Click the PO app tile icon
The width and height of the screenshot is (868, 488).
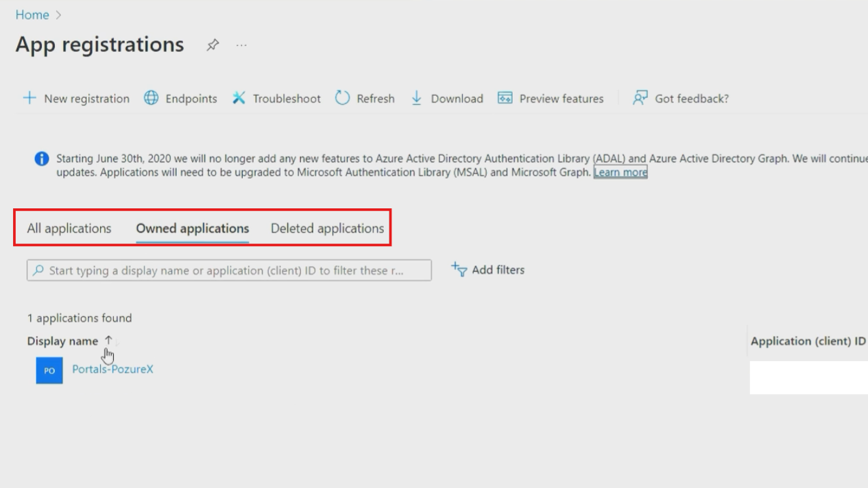49,370
